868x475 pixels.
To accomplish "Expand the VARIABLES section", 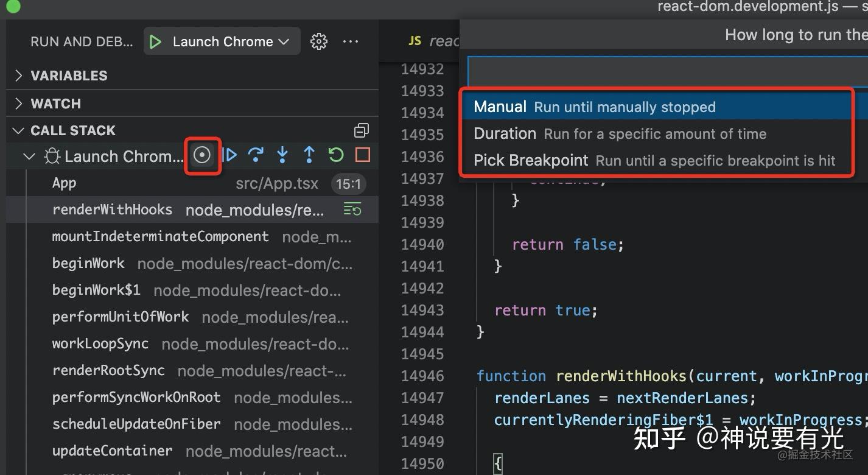I will tap(68, 76).
